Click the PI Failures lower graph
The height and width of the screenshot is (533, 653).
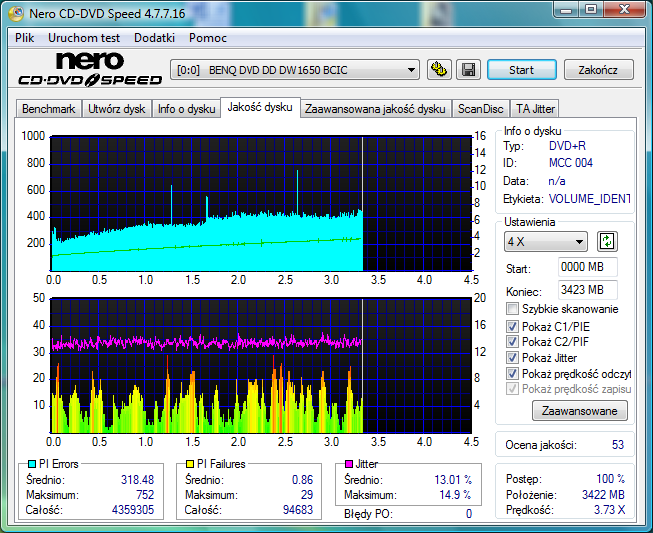click(x=261, y=366)
